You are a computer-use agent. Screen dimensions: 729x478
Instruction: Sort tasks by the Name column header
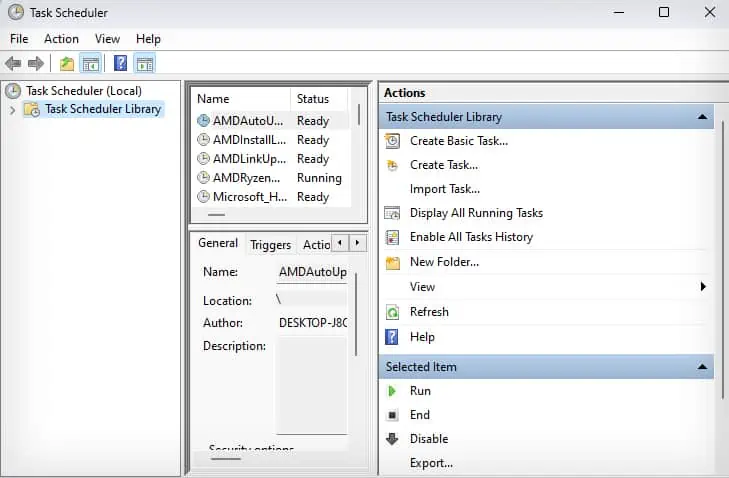pyautogui.click(x=241, y=99)
